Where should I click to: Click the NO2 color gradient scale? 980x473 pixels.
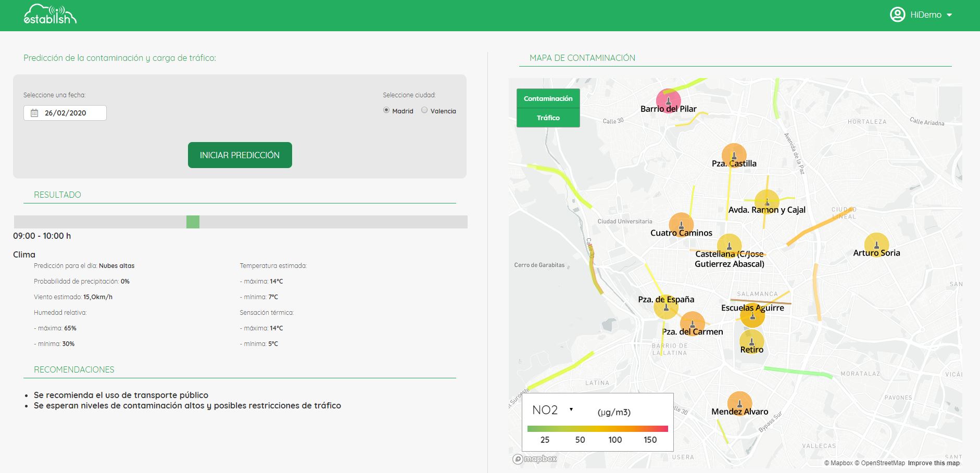pos(598,429)
